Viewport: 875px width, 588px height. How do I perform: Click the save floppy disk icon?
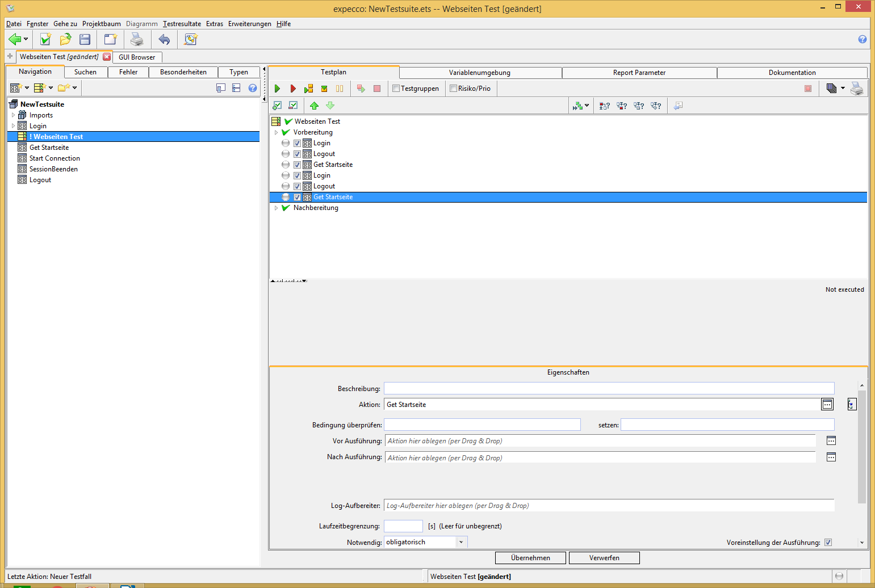[85, 39]
